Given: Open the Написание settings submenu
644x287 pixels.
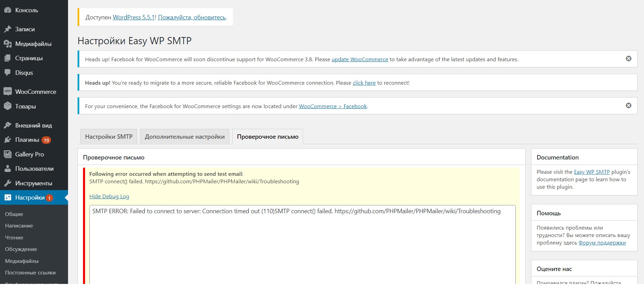Looking at the screenshot, I should [19, 225].
